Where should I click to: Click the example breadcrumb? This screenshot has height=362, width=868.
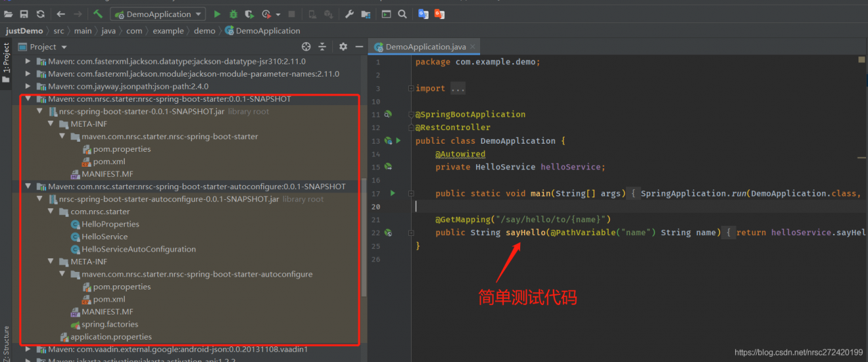coord(168,31)
